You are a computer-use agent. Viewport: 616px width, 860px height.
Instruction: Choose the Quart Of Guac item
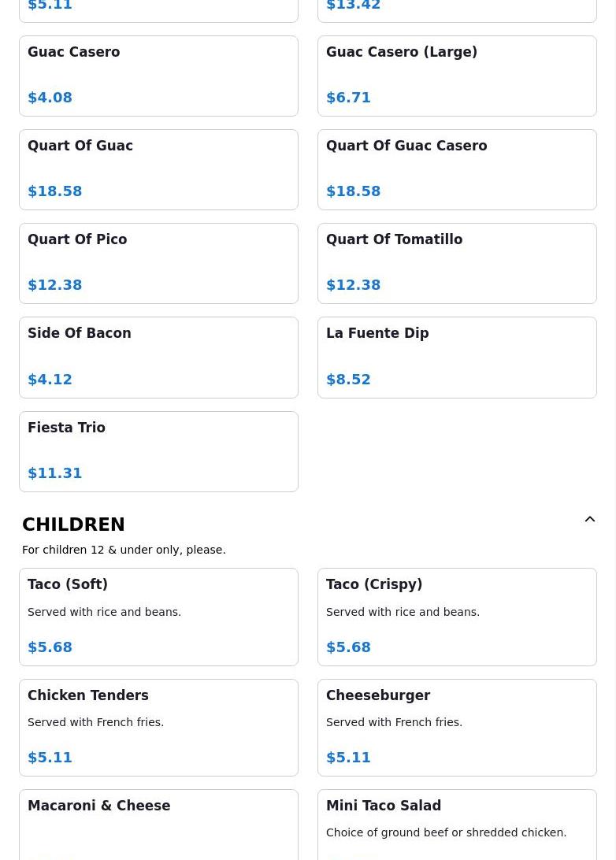tap(158, 169)
